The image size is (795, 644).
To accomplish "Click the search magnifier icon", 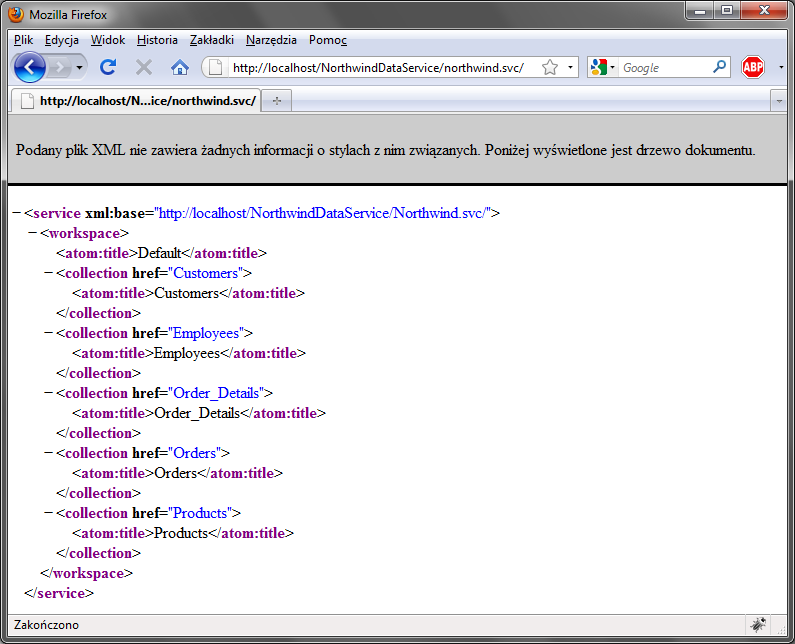I will (719, 67).
